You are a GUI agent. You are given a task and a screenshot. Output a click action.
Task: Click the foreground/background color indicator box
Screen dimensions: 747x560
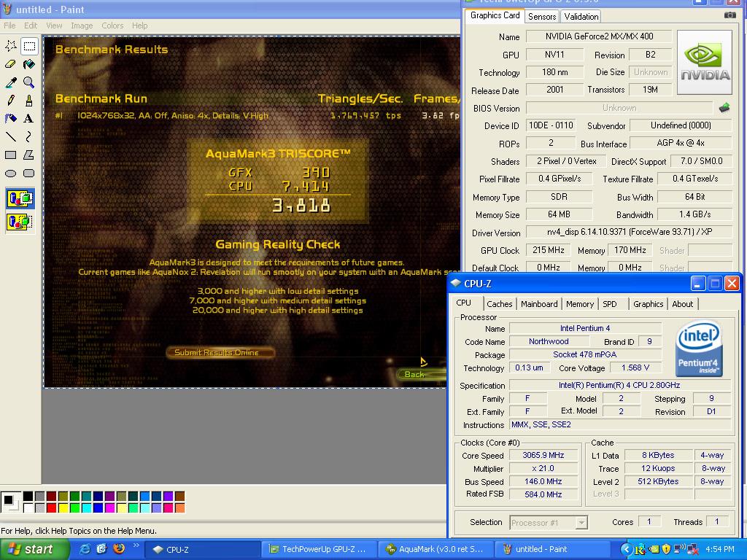click(10, 502)
